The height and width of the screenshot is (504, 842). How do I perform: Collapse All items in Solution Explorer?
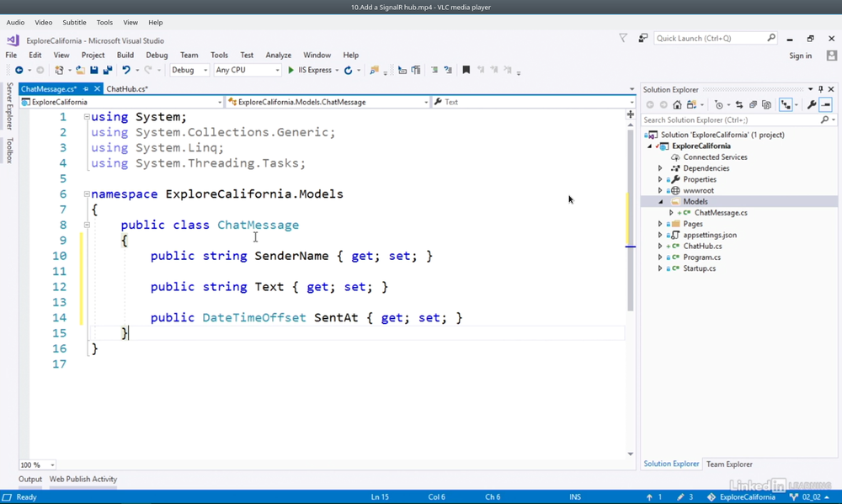click(753, 104)
